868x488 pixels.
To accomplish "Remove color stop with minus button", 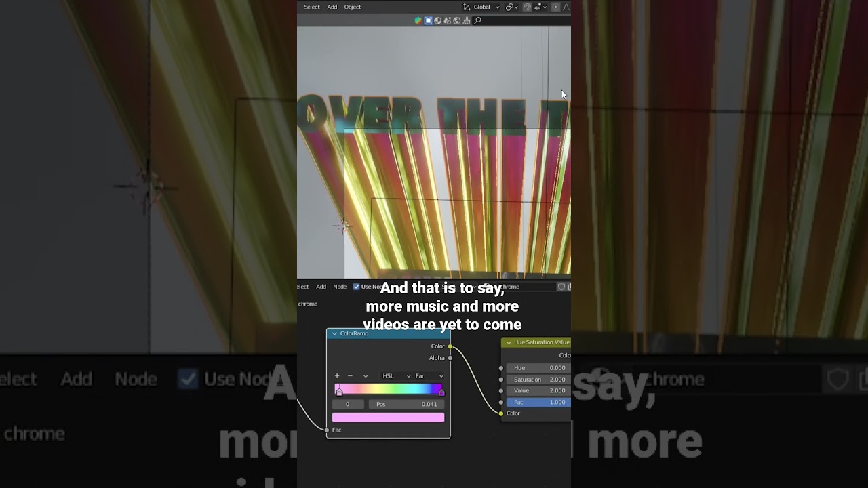I will (x=350, y=375).
